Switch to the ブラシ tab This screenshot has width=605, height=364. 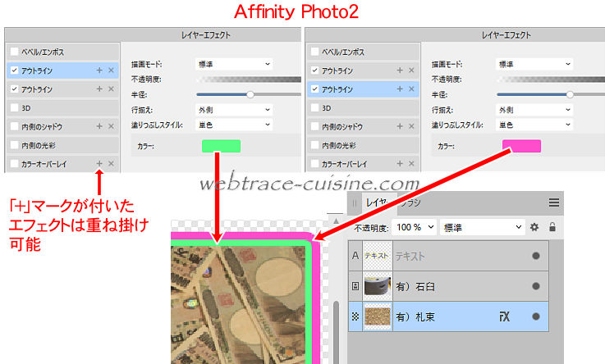click(x=410, y=202)
